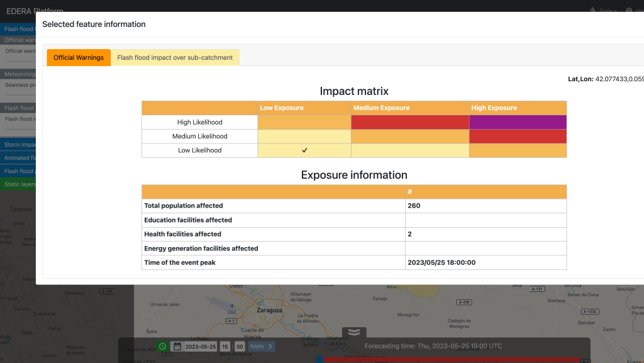Click the ZAZ airport marker on map
Image resolution: width=644 pixels, height=363 pixels.
click(231, 311)
